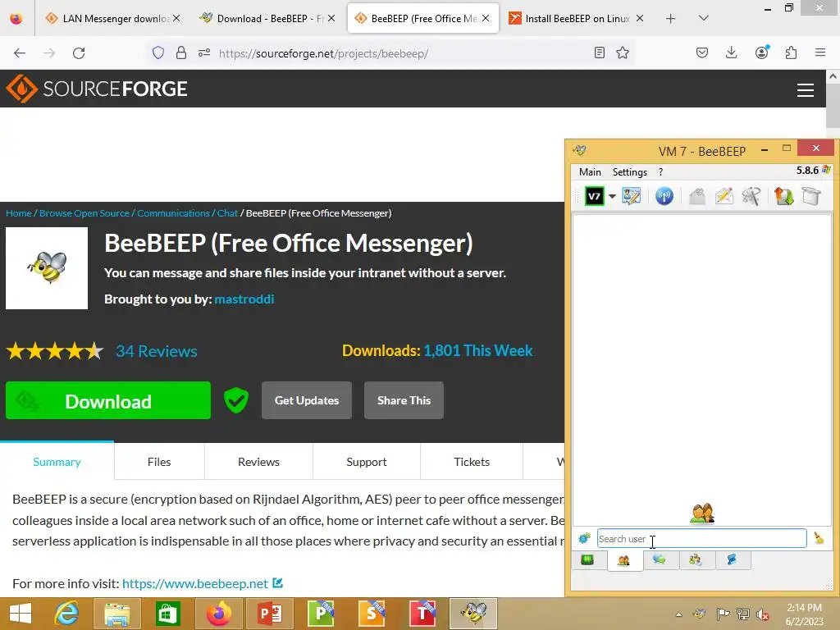Open the Firefox downloads panel
Image resolution: width=840 pixels, height=630 pixels.
point(731,52)
